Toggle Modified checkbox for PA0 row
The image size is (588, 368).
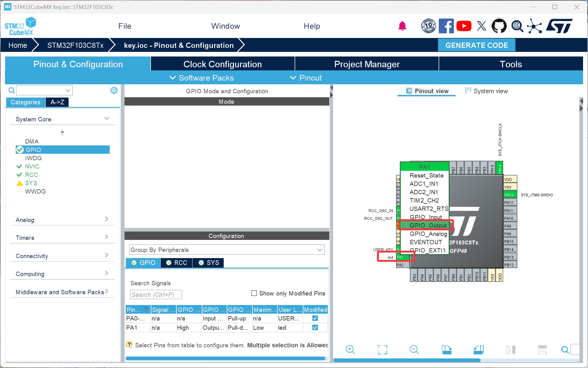point(315,318)
